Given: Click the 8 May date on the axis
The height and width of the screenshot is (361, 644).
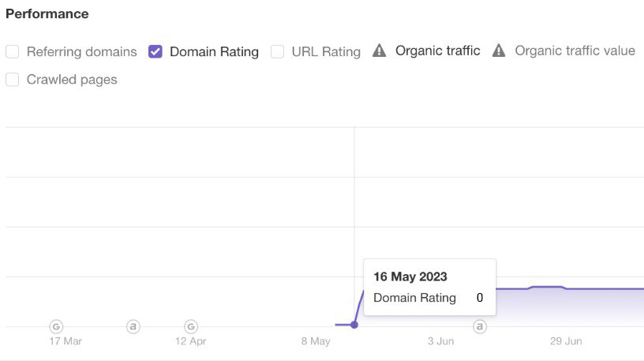Looking at the screenshot, I should [316, 341].
